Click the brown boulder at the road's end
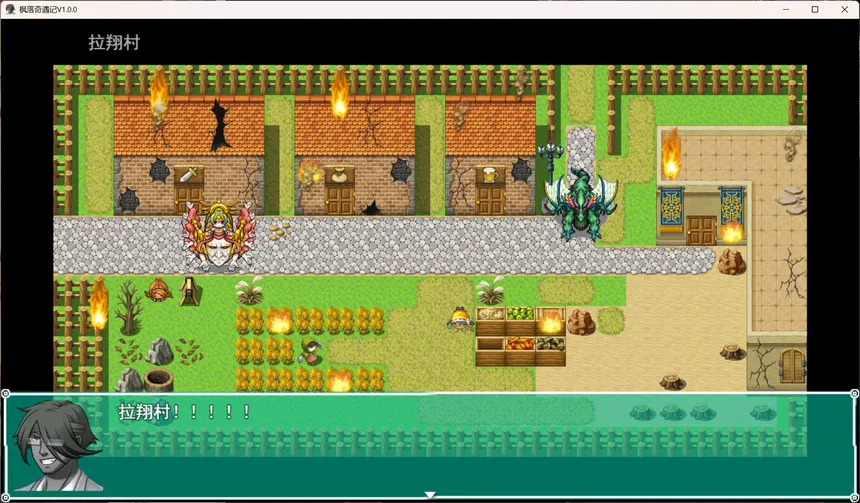The image size is (860, 503). (732, 262)
